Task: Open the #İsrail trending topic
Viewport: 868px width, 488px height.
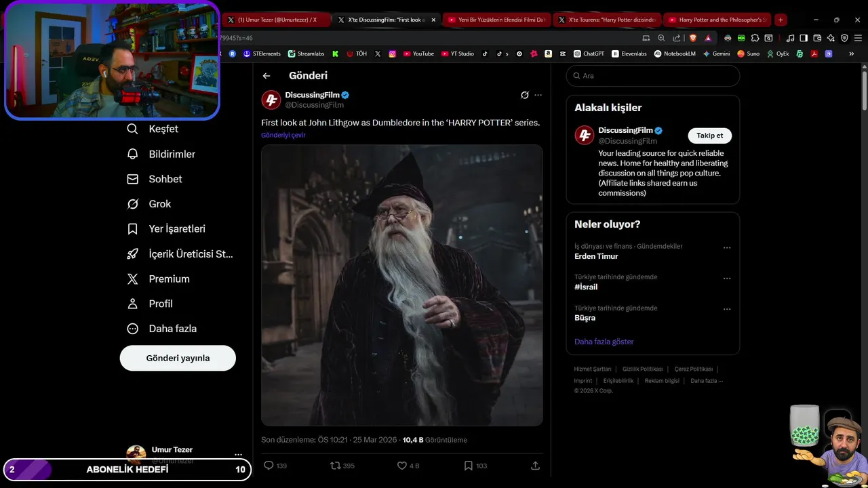Action: pos(586,287)
